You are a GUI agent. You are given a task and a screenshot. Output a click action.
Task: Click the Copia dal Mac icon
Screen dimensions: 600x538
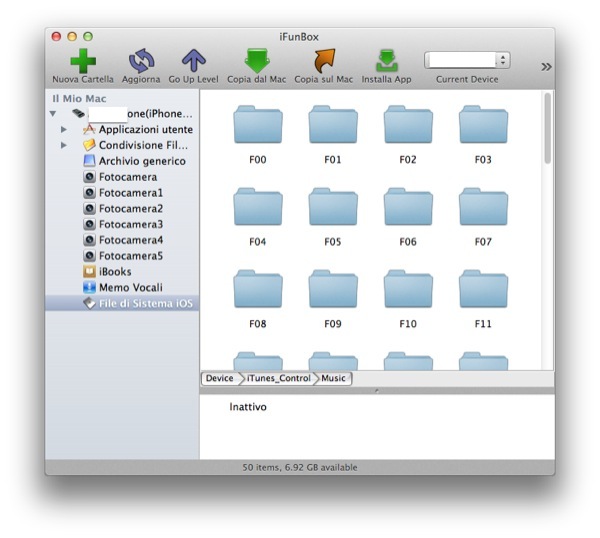(x=257, y=61)
